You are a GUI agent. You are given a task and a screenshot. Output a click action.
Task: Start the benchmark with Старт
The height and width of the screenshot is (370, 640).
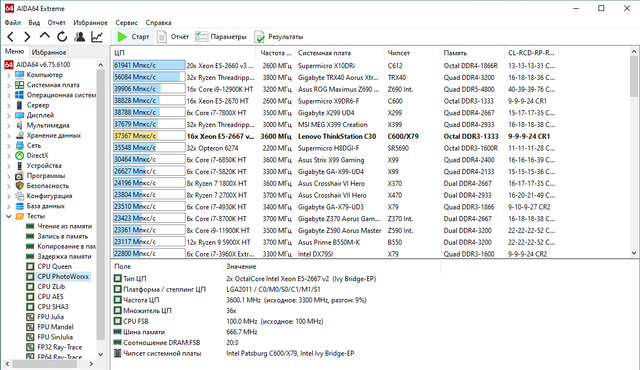[x=133, y=37]
